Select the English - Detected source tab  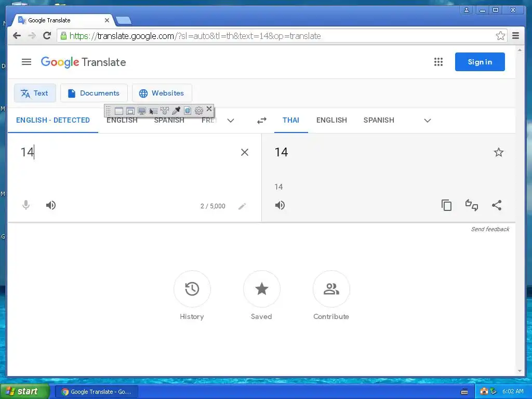click(53, 120)
